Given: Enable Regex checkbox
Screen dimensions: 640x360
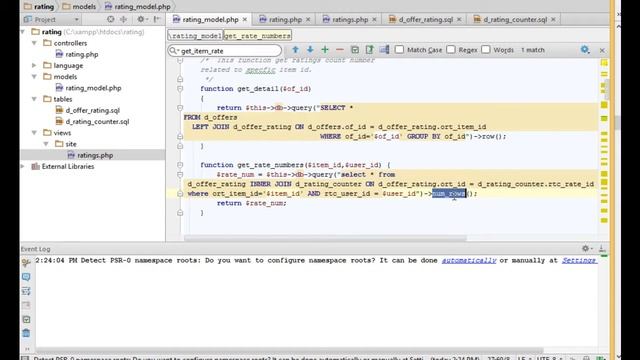Looking at the screenshot, I should click(451, 49).
